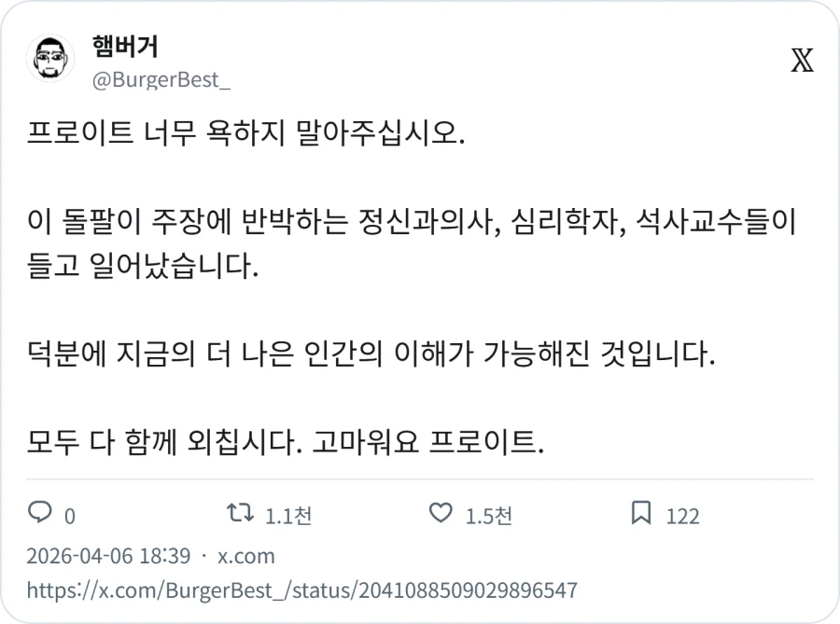Select the x.com source label
Screen dimensions: 840x624
click(248, 556)
